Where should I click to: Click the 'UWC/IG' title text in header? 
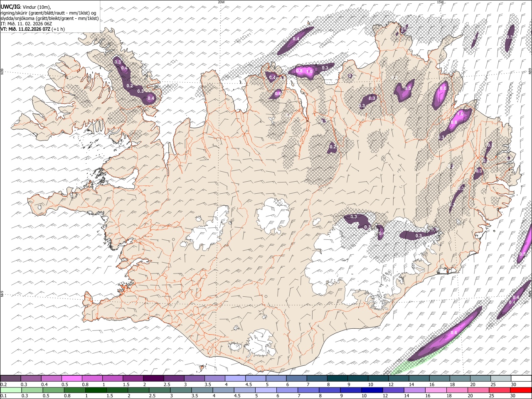pyautogui.click(x=10, y=7)
